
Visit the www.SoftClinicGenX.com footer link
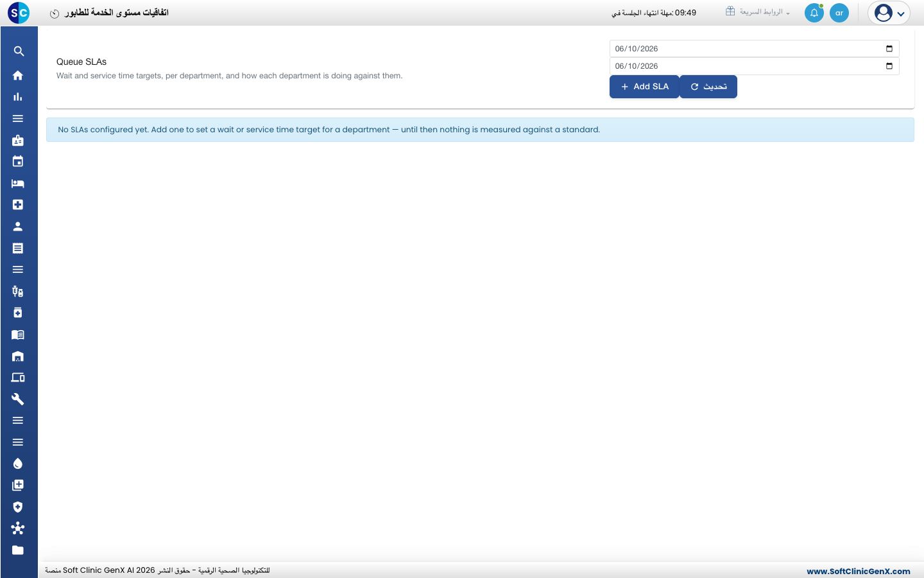(x=859, y=571)
